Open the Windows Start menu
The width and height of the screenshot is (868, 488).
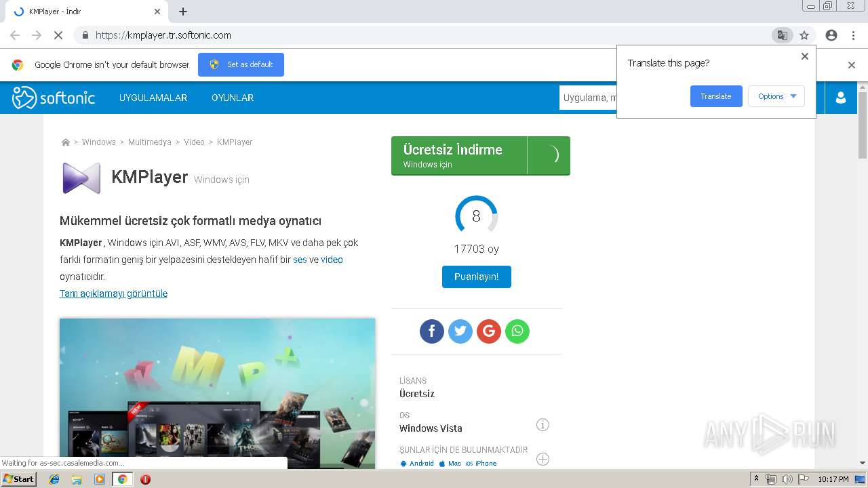point(19,479)
